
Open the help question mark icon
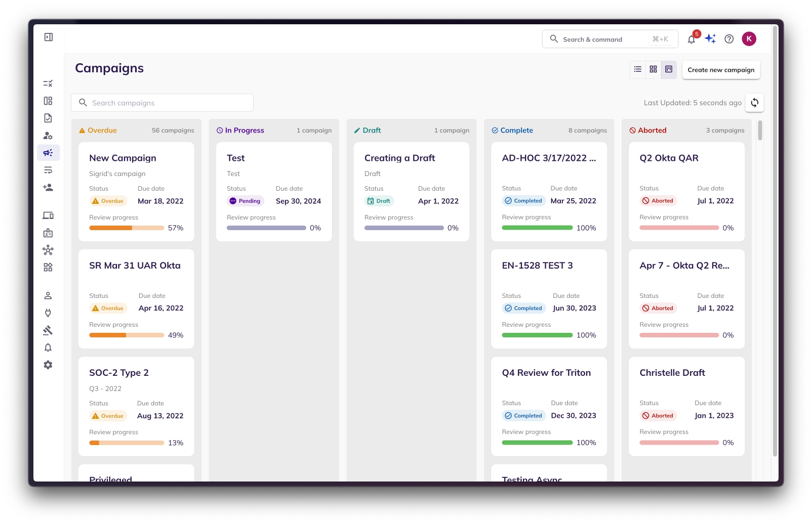(729, 39)
